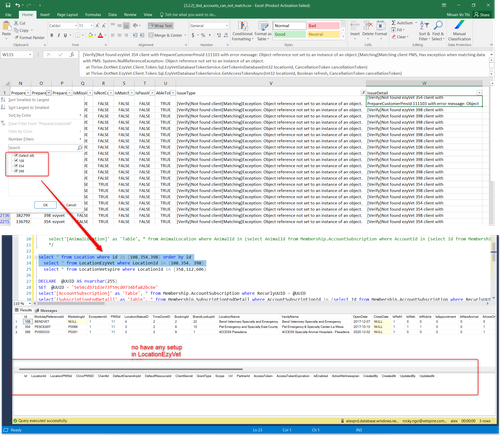Click OK in the filter menu

(45, 205)
